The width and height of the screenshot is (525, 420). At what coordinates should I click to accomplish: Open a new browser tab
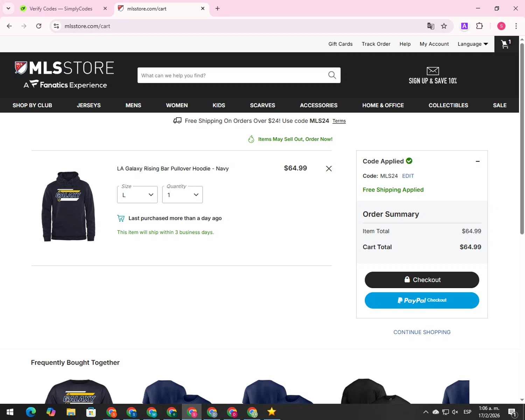pos(217,8)
